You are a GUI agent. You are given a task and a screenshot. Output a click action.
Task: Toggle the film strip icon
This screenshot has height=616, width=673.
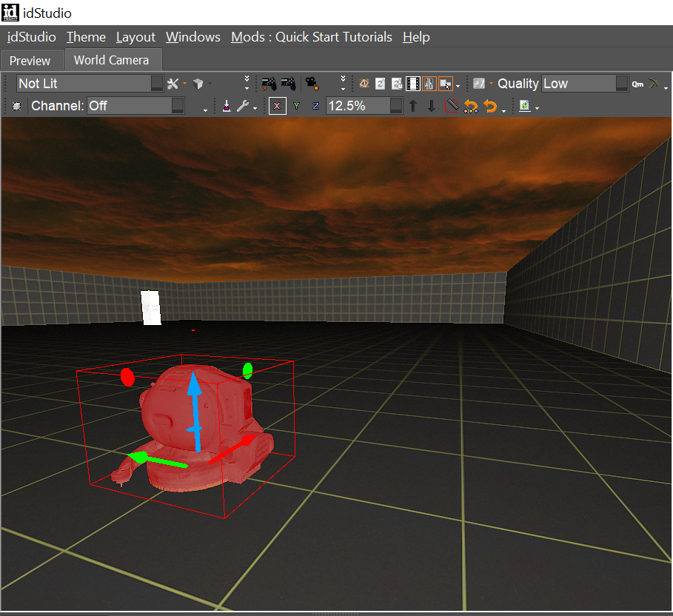coord(413,84)
